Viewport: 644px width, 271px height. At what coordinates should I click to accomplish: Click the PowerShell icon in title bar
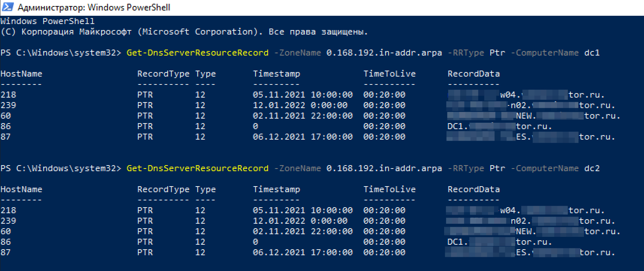[x=8, y=7]
